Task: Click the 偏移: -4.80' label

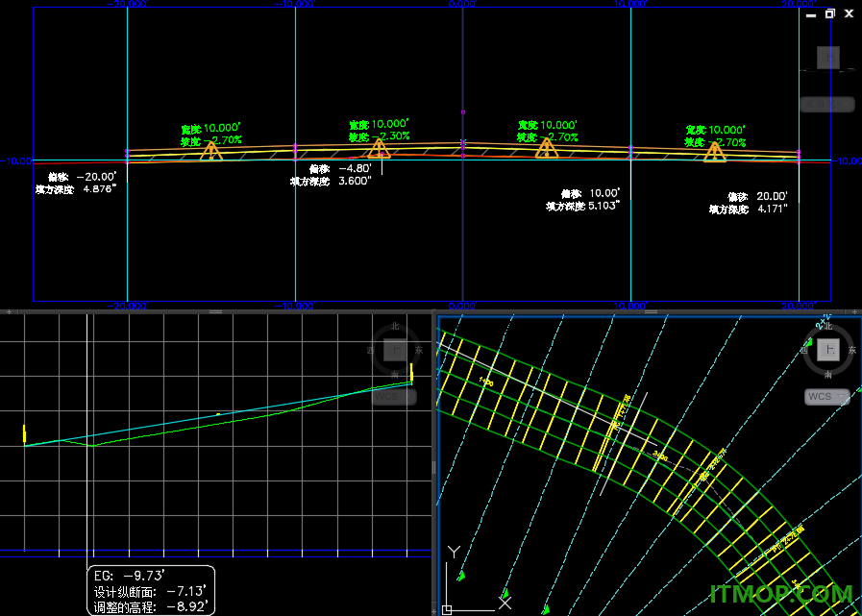Action: (x=340, y=169)
